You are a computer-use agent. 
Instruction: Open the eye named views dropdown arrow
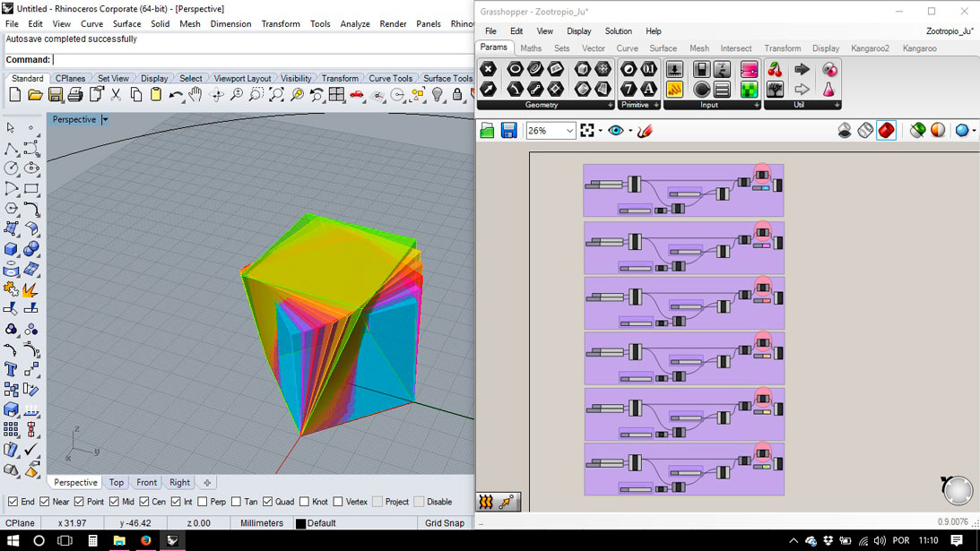(x=630, y=131)
